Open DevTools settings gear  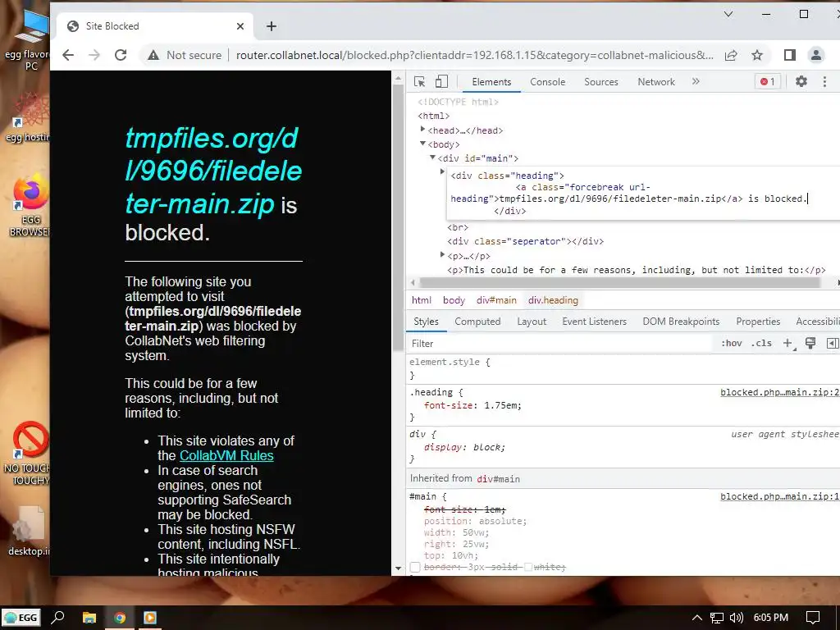(801, 81)
